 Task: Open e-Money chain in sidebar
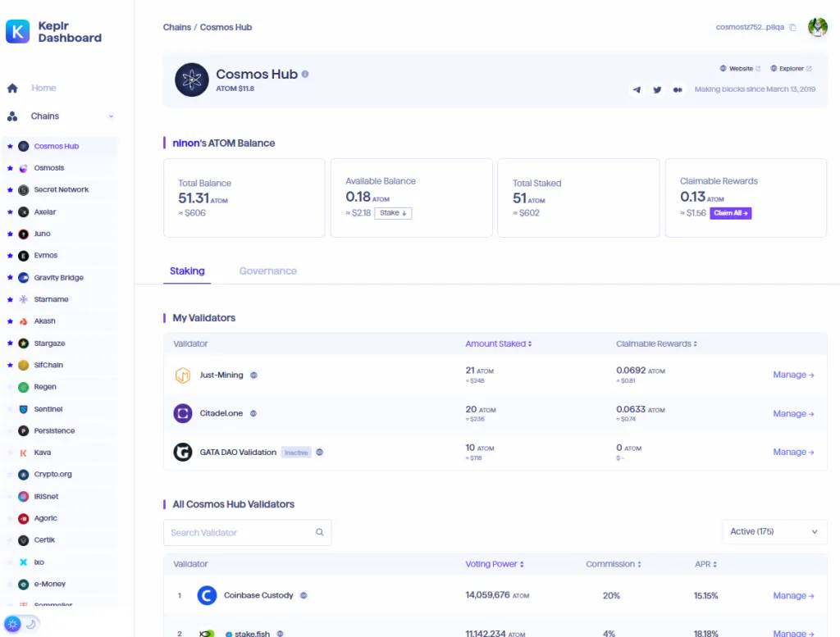(49, 584)
